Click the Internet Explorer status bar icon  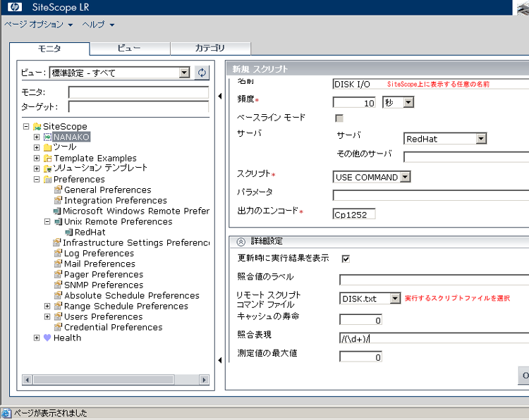click(6, 413)
